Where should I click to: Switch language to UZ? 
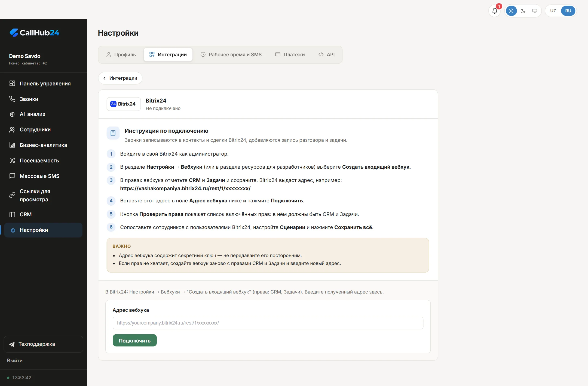(553, 11)
